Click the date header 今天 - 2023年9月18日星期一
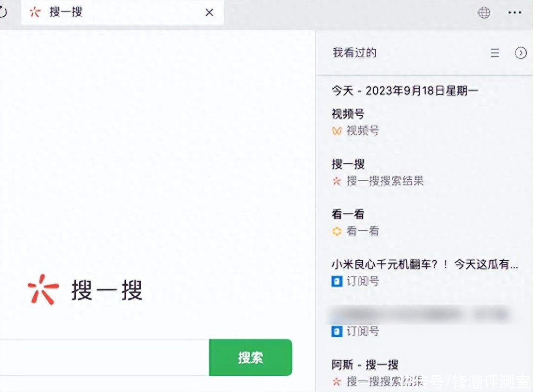Image resolution: width=533 pixels, height=392 pixels. pos(405,91)
